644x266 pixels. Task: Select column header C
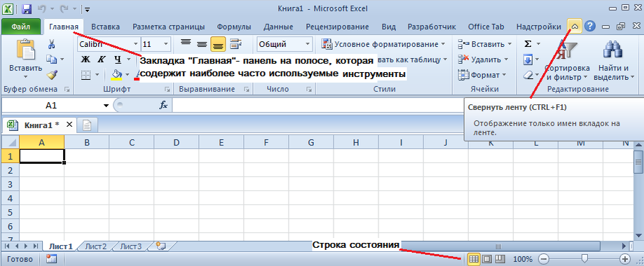tap(132, 142)
